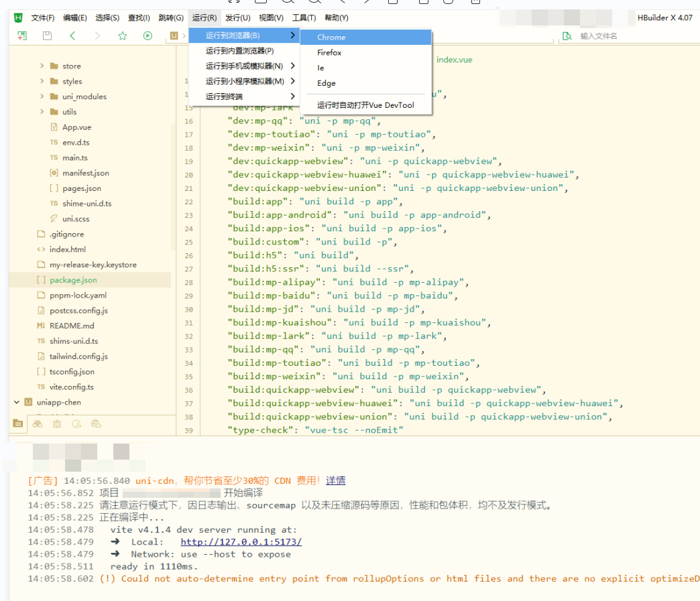The height and width of the screenshot is (601, 700).
Task: Click the green run play icon
Action: click(x=148, y=36)
